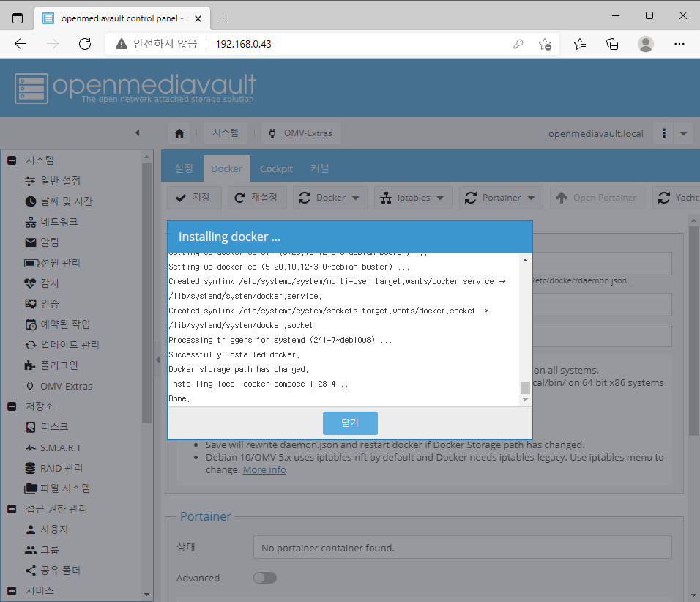The width and height of the screenshot is (700, 602).
Task: Open browser collections icon
Action: tap(612, 44)
